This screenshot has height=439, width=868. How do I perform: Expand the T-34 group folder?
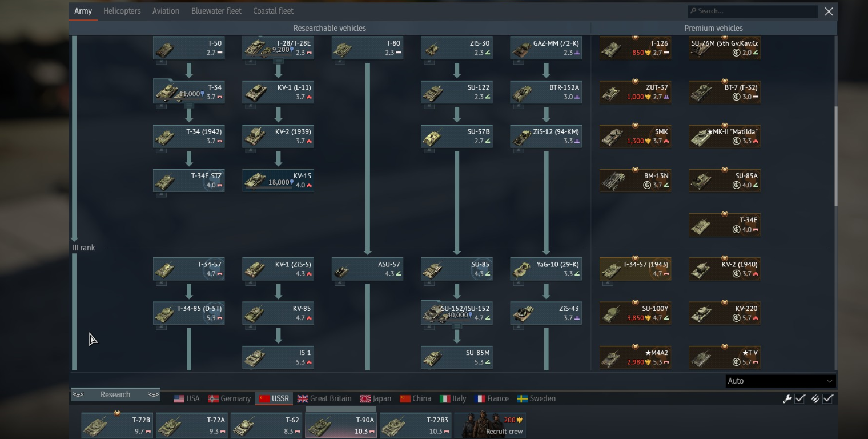point(189,106)
